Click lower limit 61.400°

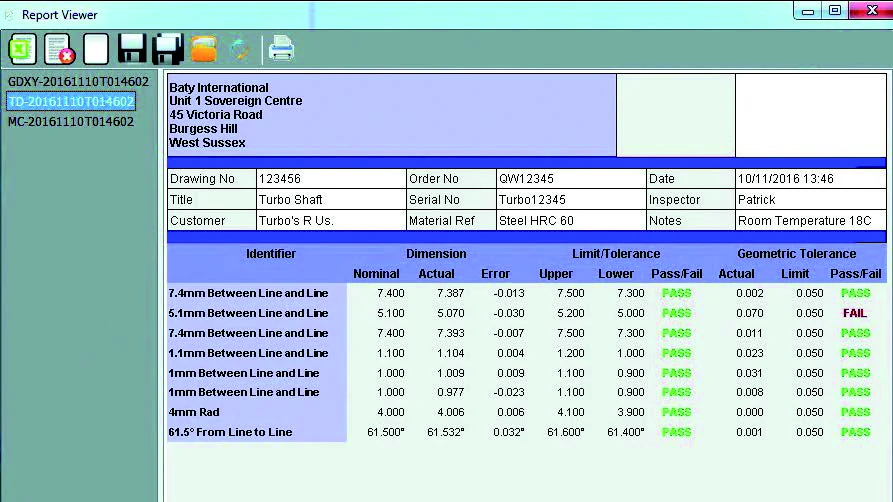point(625,432)
